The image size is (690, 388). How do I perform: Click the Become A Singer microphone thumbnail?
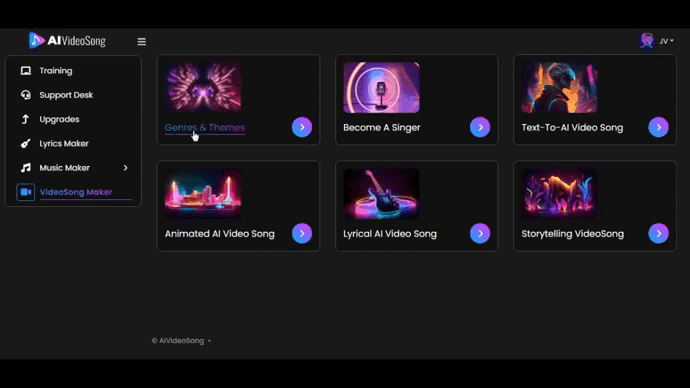pyautogui.click(x=381, y=87)
